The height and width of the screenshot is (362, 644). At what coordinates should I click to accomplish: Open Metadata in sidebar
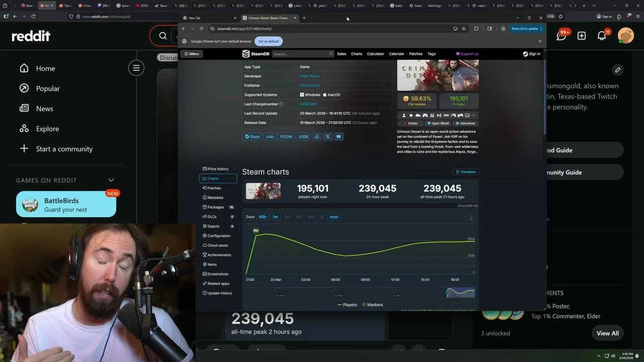pyautogui.click(x=218, y=198)
